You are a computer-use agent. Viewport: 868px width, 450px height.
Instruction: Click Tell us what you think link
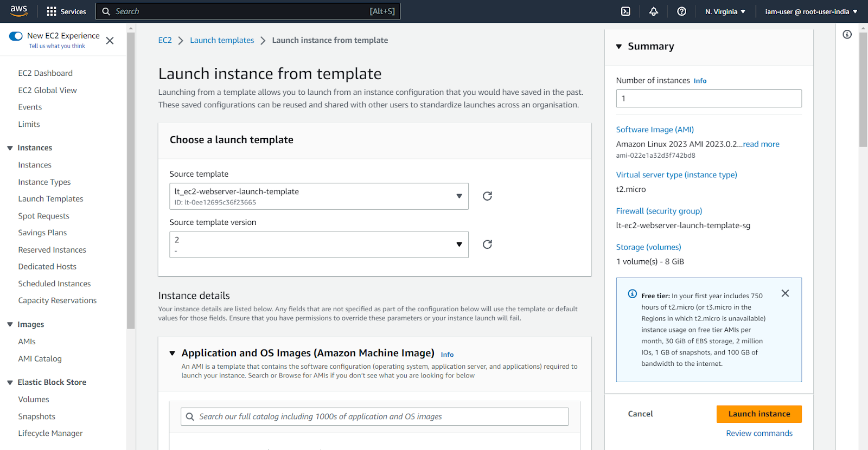tap(57, 46)
